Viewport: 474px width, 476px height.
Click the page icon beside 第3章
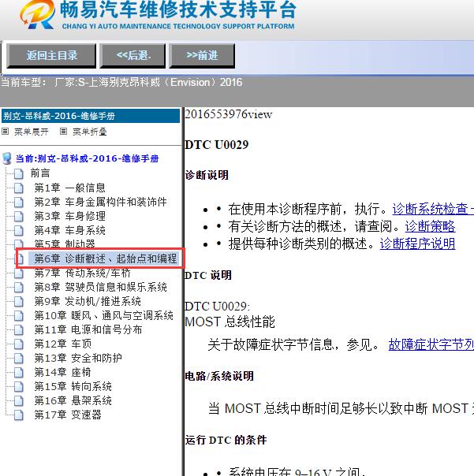(19, 217)
